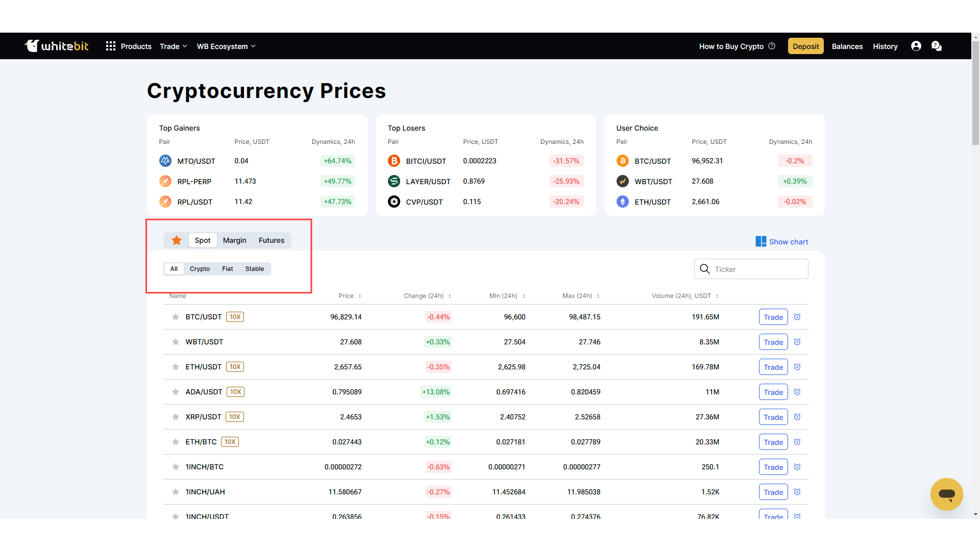Screen dimensions: 980x551
Task: Click the BTC/USDT bitcoin icon in User Choice
Action: [x=623, y=161]
